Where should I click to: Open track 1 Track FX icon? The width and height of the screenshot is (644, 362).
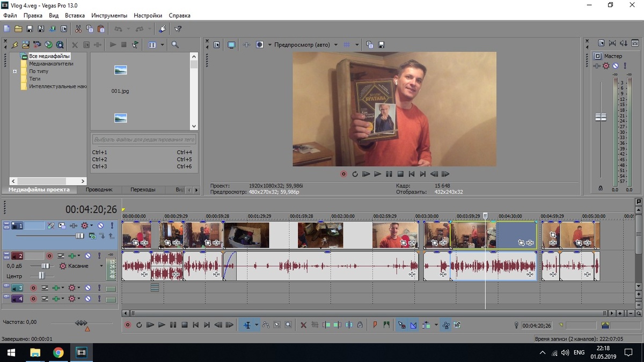tap(74, 226)
